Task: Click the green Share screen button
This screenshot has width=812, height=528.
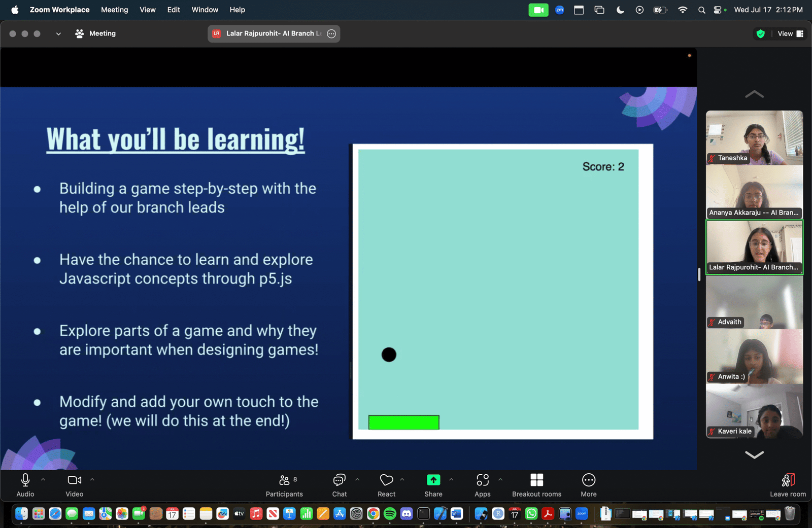Action: 433,485
